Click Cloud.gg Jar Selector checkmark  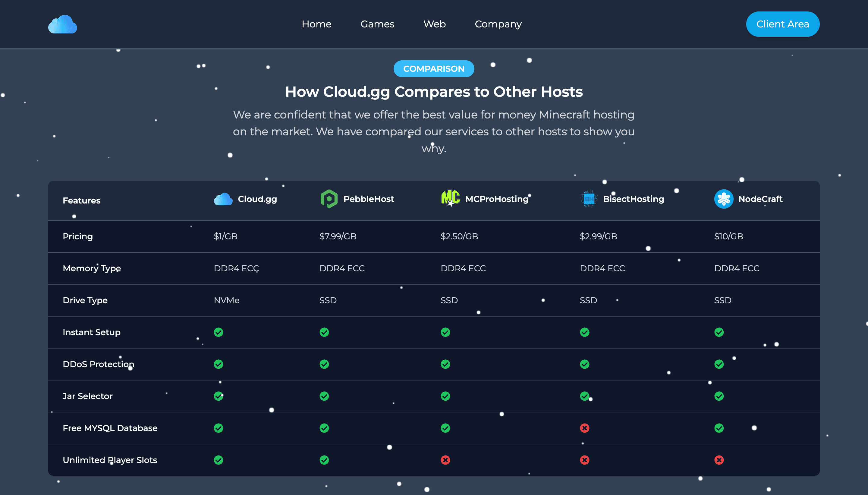(219, 396)
